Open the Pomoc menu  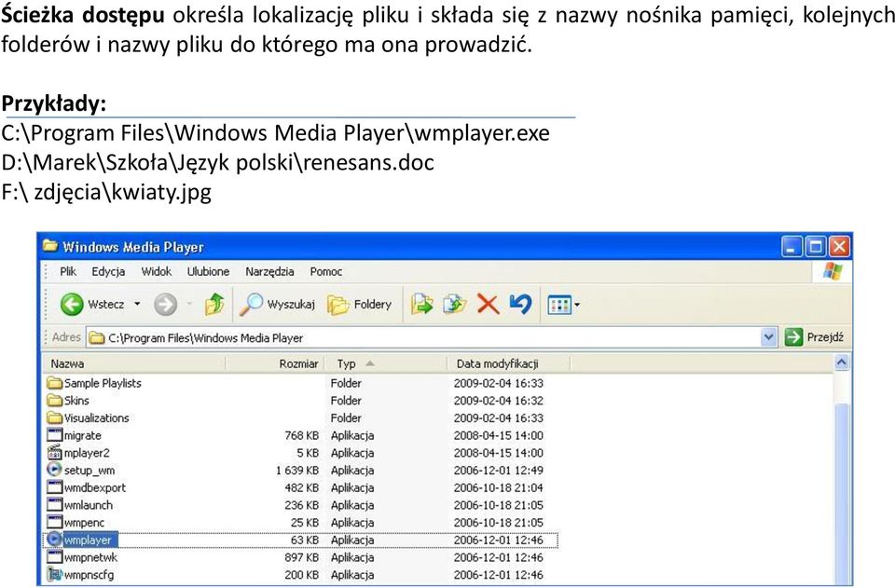pyautogui.click(x=326, y=271)
